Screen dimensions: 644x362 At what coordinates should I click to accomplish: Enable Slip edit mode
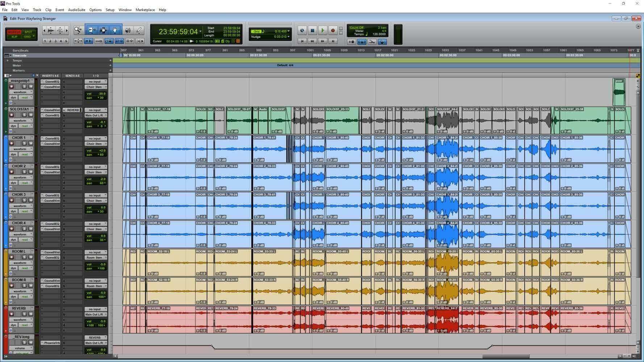pos(14,37)
